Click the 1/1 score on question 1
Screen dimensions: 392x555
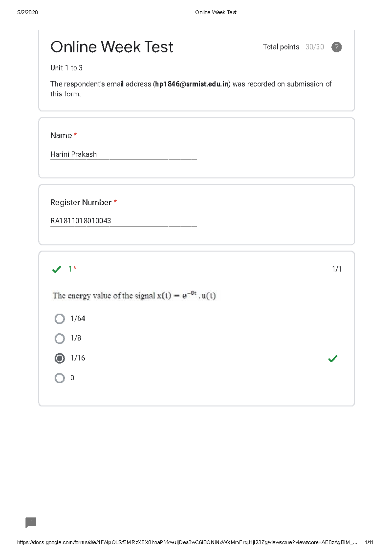pos(336,269)
